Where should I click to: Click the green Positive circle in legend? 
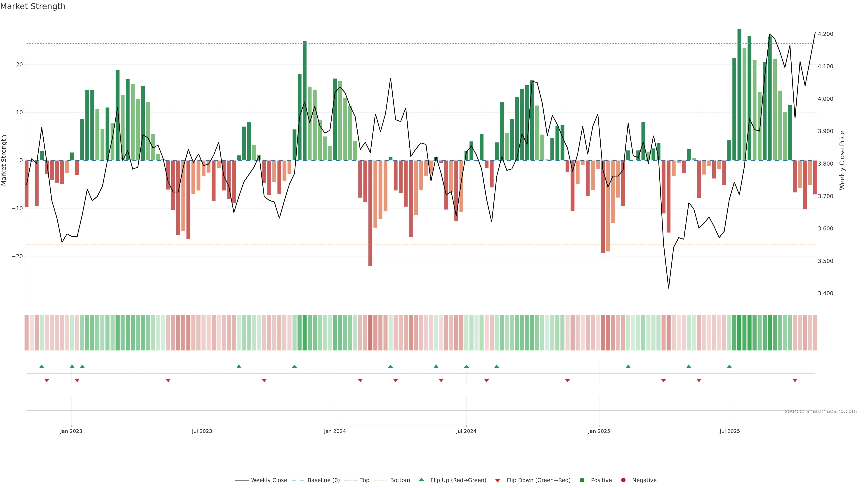click(x=582, y=480)
